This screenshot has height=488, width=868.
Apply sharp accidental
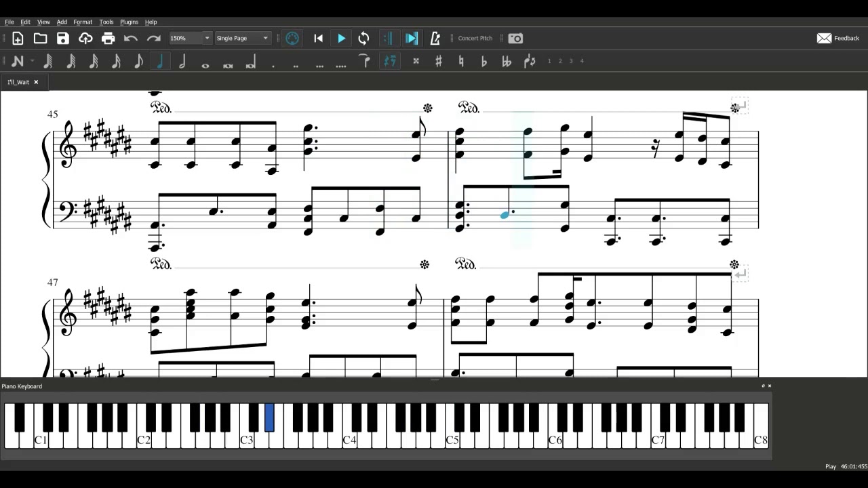coord(439,61)
